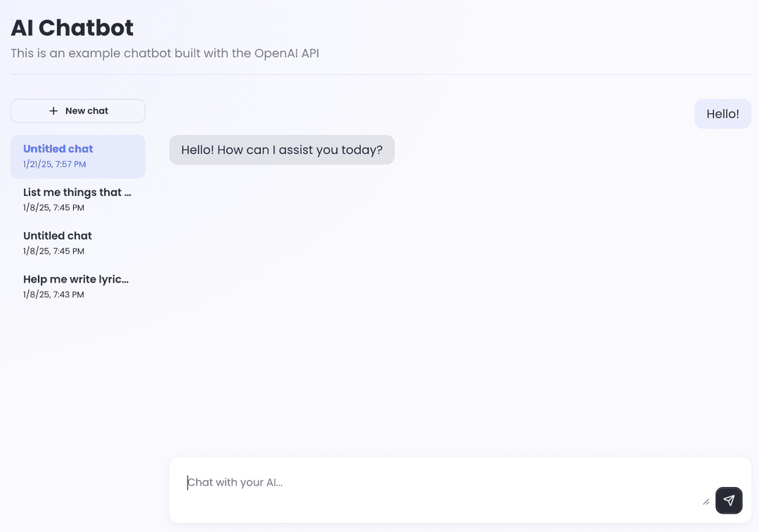The image size is (759, 532).
Task: Click the timestamp under the active chat
Action: 53,165
